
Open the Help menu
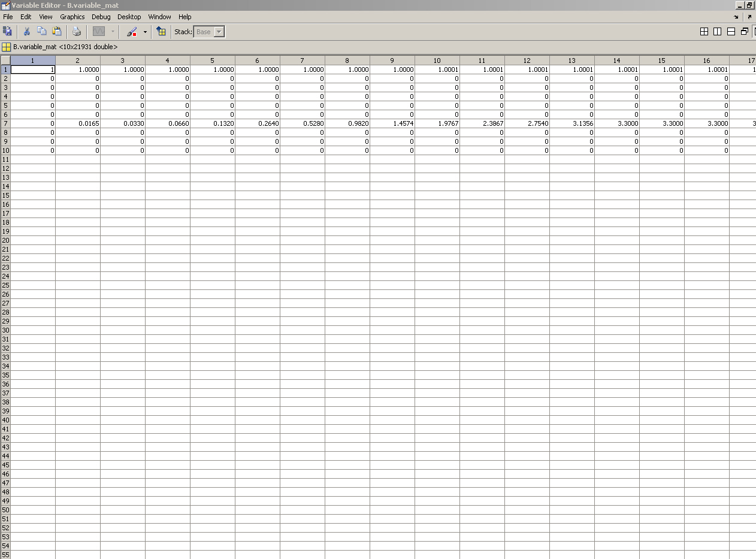click(185, 17)
